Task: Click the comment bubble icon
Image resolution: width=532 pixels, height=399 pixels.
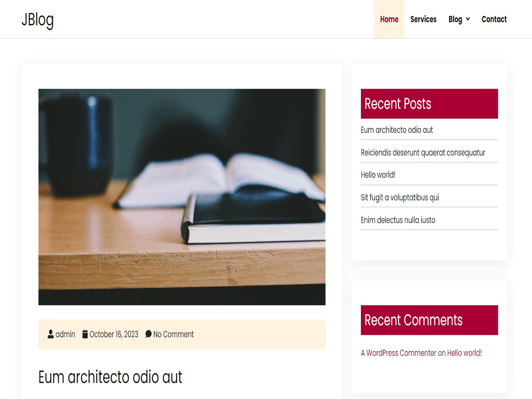Action: click(148, 334)
